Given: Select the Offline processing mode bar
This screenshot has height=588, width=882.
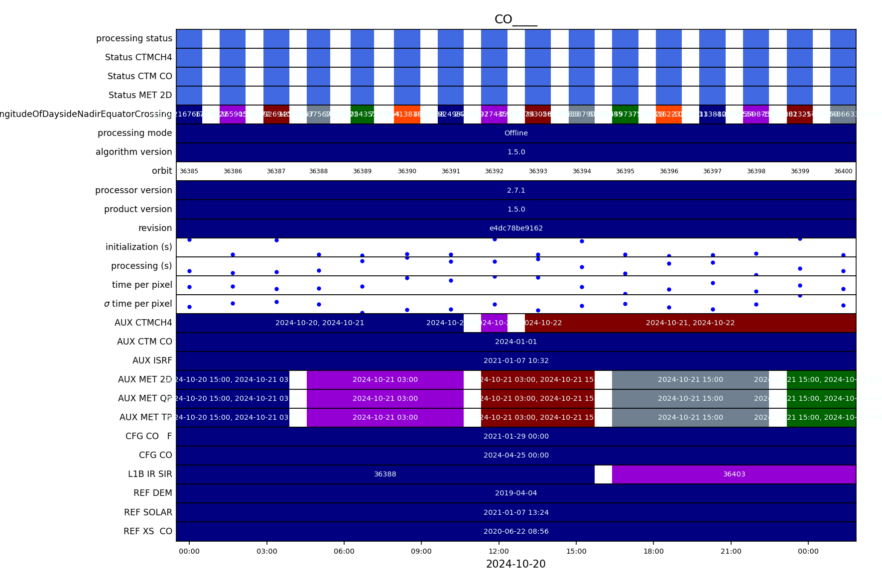Looking at the screenshot, I should coord(516,133).
